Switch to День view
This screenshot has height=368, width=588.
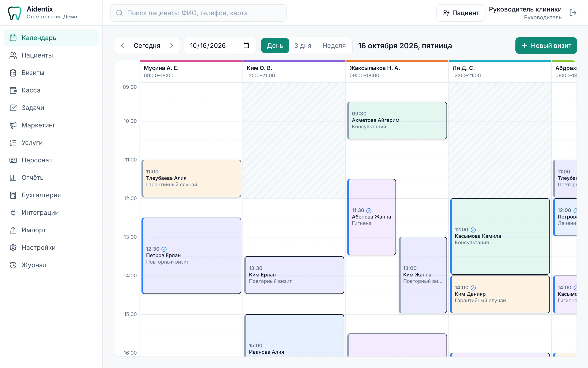[x=275, y=46]
